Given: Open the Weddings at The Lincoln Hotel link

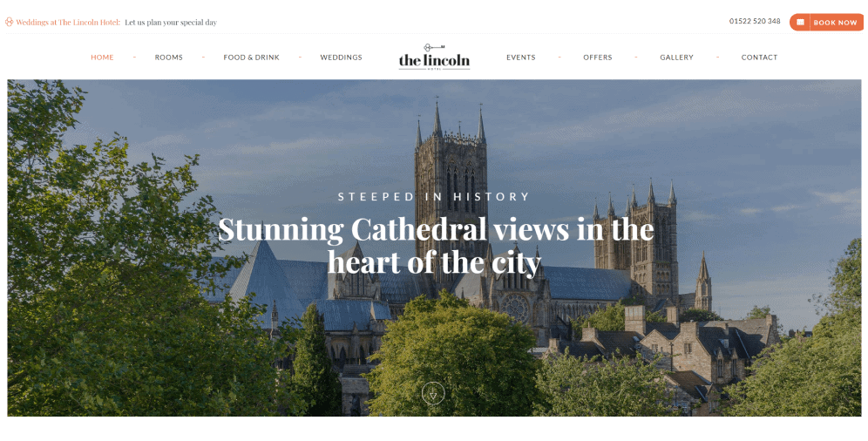Looking at the screenshot, I should click(x=68, y=22).
